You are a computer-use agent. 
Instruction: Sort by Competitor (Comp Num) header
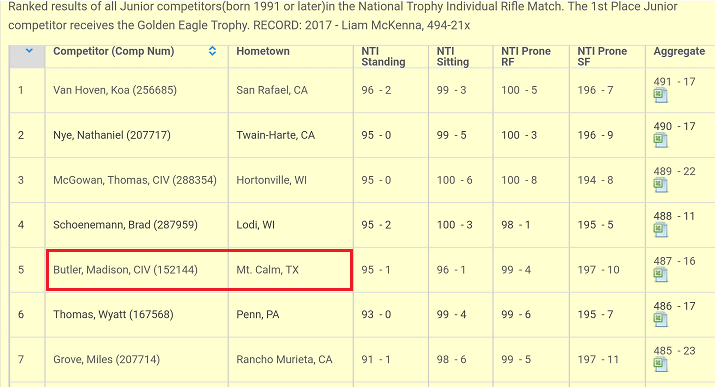114,51
